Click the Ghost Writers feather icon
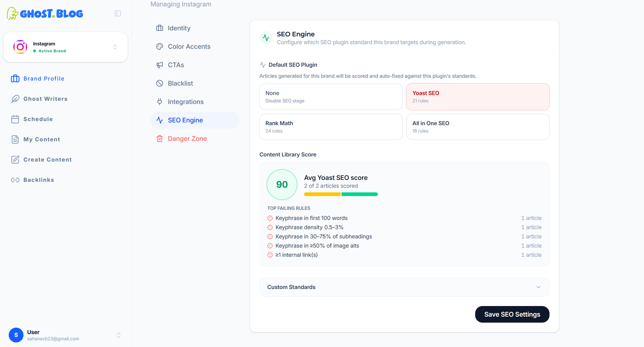644x347 pixels. point(15,99)
